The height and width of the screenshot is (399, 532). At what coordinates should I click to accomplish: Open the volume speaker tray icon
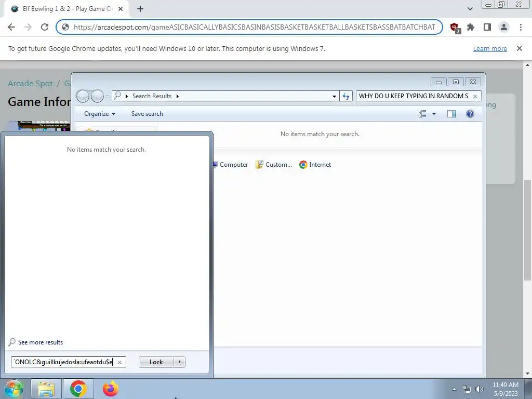[x=480, y=389]
